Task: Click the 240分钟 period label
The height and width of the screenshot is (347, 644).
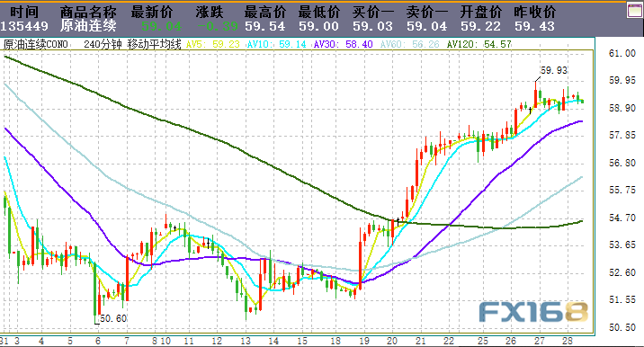Action: (x=103, y=44)
